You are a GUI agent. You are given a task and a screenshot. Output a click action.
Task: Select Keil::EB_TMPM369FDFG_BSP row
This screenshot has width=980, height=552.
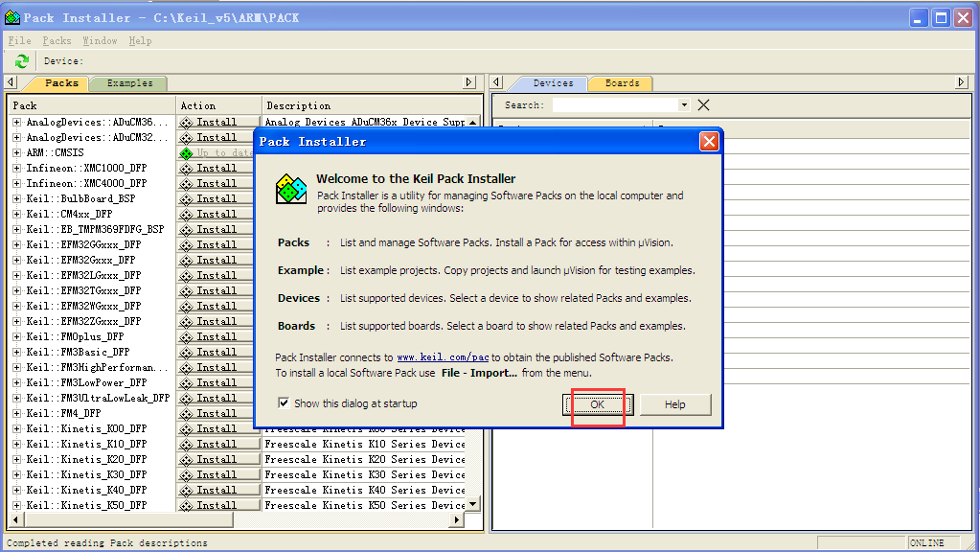(95, 229)
